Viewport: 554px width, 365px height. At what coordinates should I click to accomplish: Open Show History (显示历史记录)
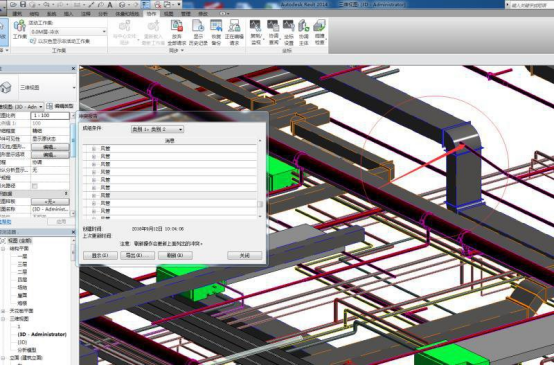point(198,33)
